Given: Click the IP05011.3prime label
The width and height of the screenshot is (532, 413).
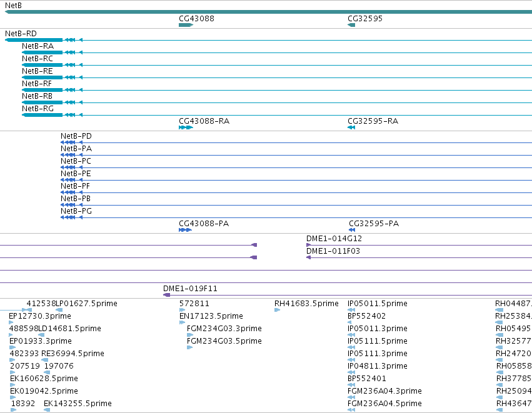Looking at the screenshot, I should pos(378,329).
